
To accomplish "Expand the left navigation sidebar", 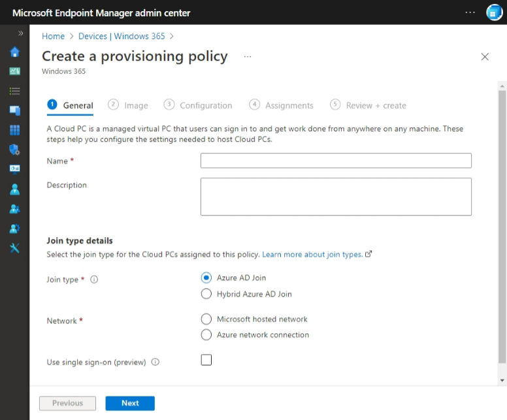I will [21, 33].
